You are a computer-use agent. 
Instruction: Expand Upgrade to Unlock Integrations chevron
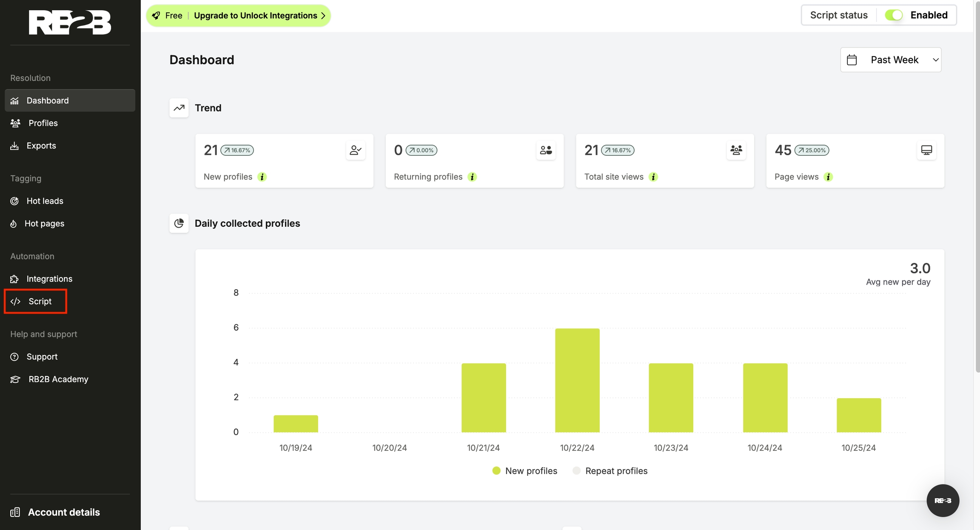(323, 16)
